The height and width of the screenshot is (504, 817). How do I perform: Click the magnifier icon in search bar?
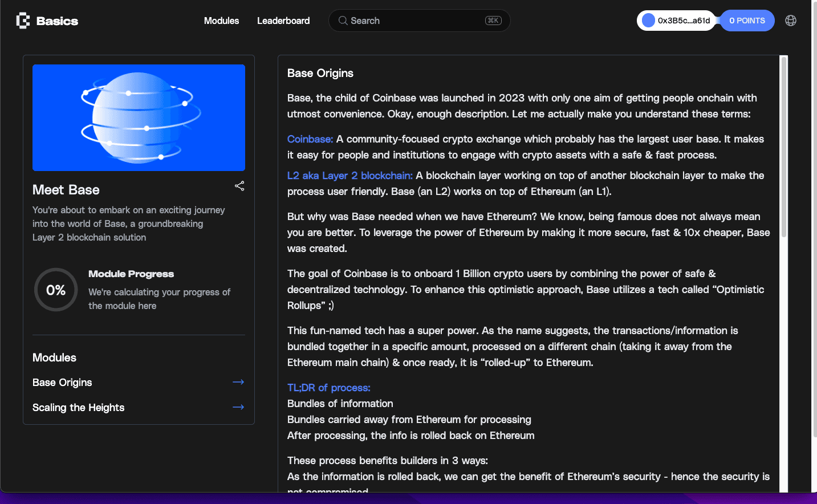pos(343,21)
